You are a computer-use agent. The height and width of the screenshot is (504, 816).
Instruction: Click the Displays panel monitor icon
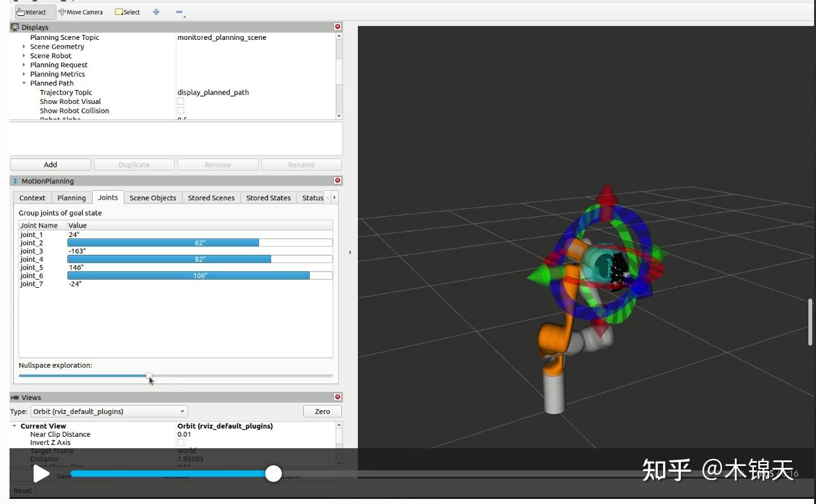coord(13,27)
